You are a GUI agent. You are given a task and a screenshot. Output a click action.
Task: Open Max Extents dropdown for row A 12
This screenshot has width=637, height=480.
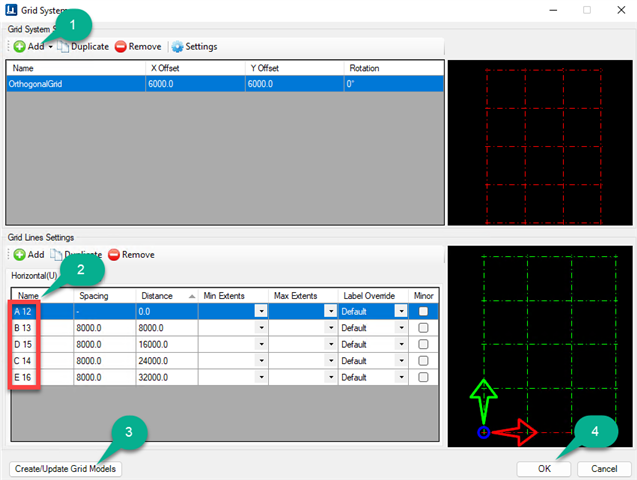(x=331, y=311)
